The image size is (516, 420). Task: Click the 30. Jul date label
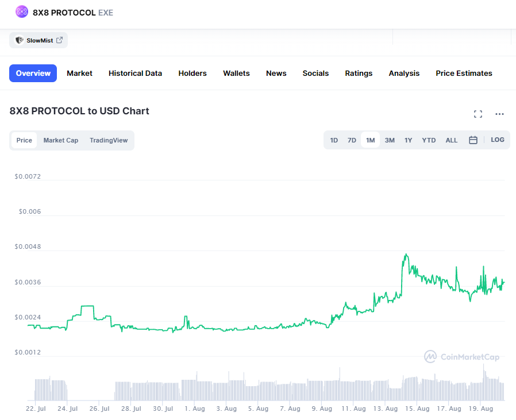[x=163, y=409]
